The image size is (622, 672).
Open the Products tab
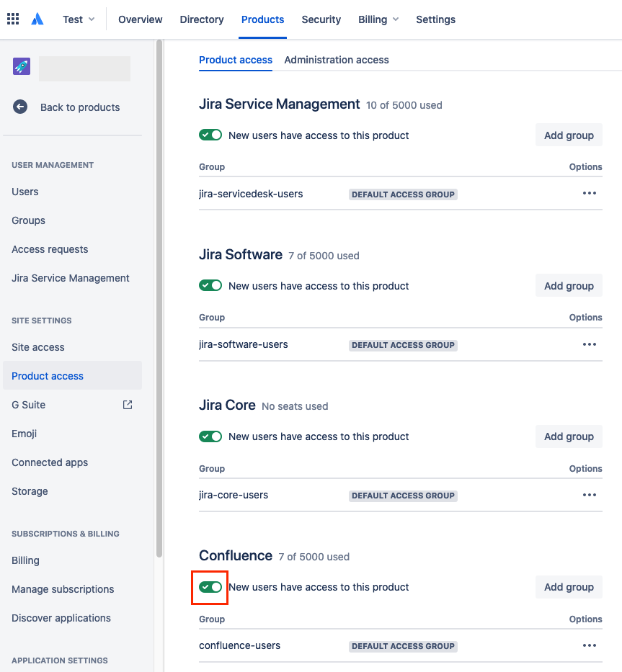[x=262, y=19]
